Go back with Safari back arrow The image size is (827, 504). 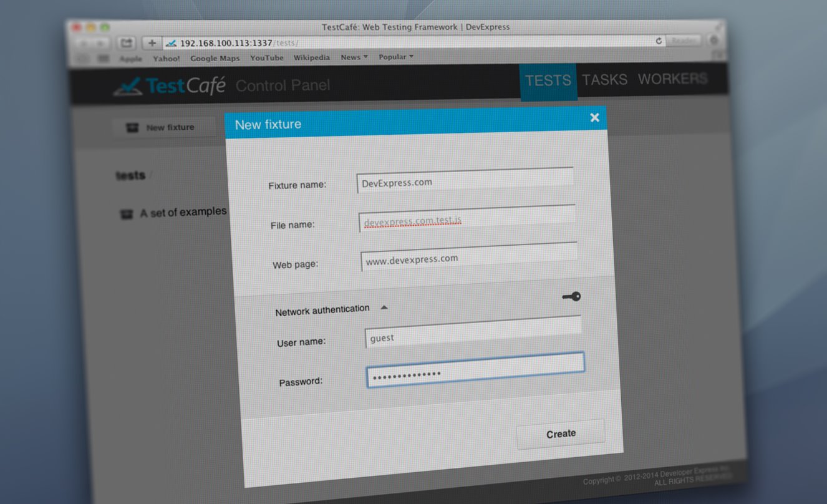(x=84, y=43)
